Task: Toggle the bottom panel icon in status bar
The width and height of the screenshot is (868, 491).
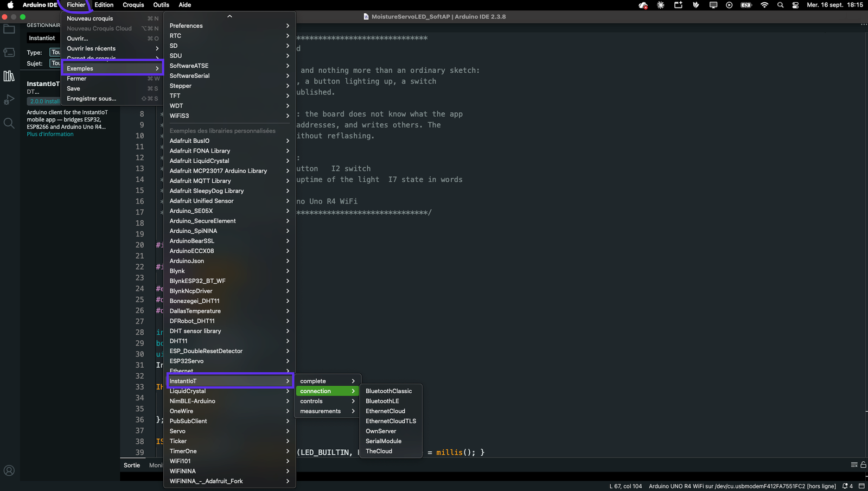Action: point(861,486)
